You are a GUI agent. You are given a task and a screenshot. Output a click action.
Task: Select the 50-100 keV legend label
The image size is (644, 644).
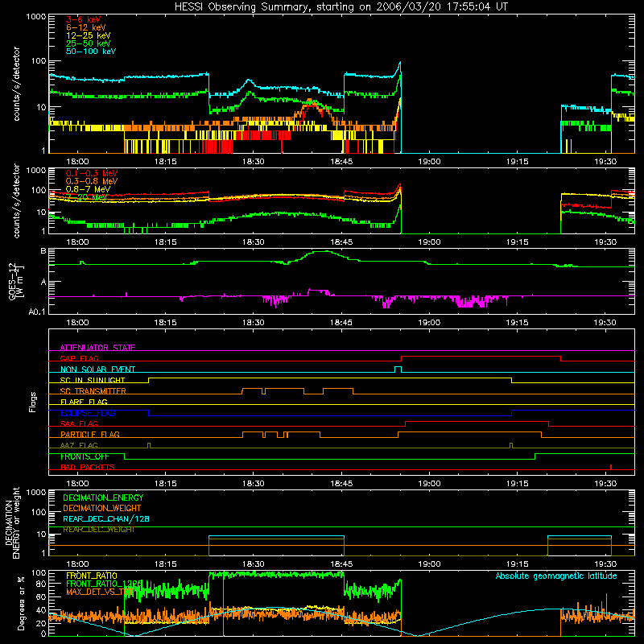coord(91,52)
